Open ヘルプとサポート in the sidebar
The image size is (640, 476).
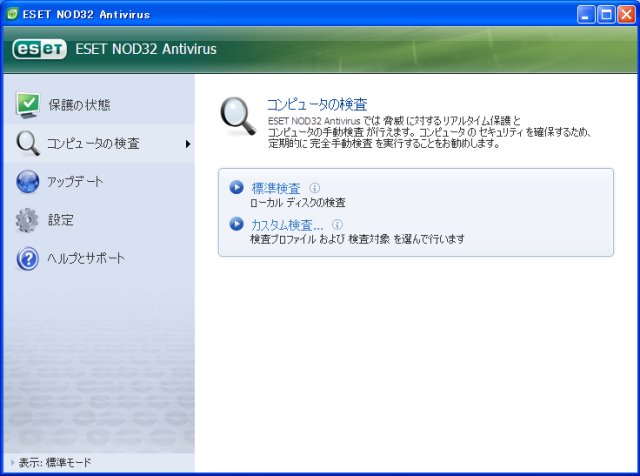tap(99, 259)
